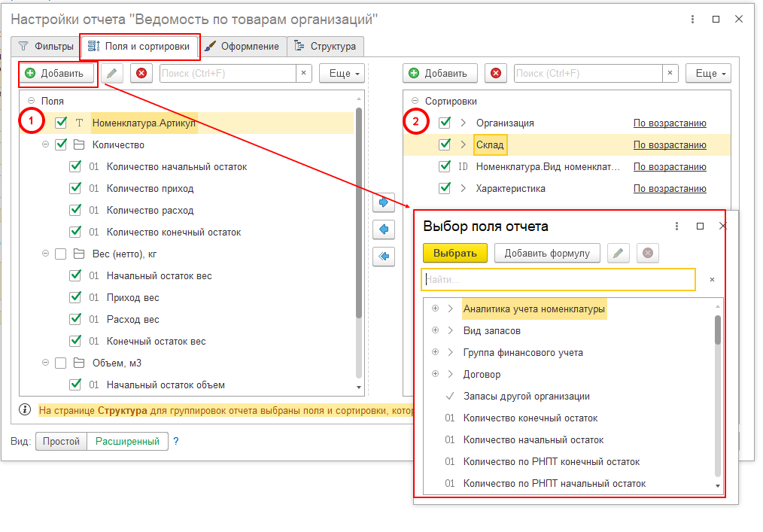Click pencil icon in field selection dialog

click(618, 253)
